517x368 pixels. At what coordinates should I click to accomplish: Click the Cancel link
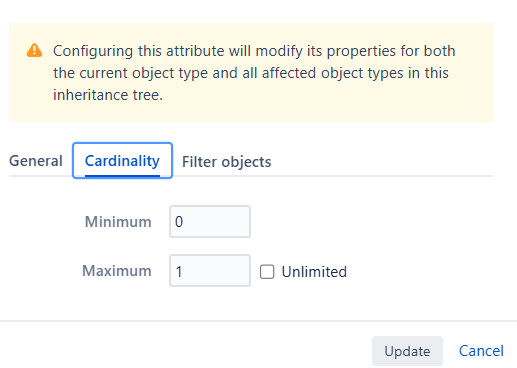pyautogui.click(x=481, y=351)
